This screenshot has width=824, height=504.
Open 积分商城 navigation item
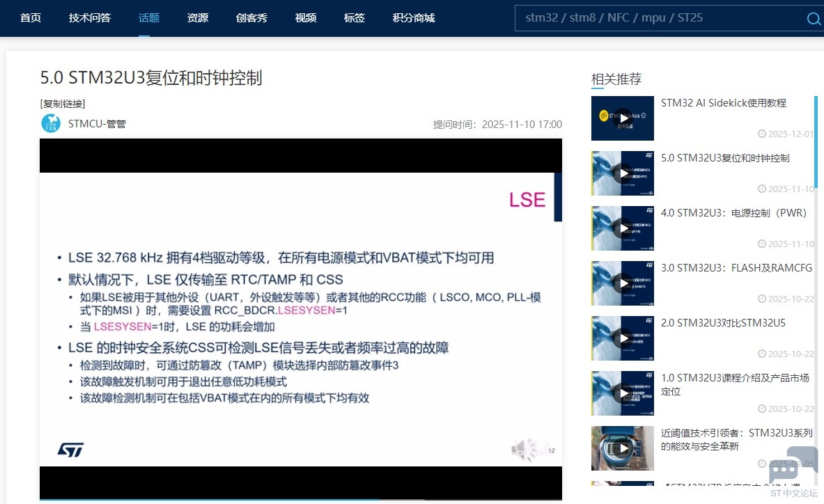(414, 18)
